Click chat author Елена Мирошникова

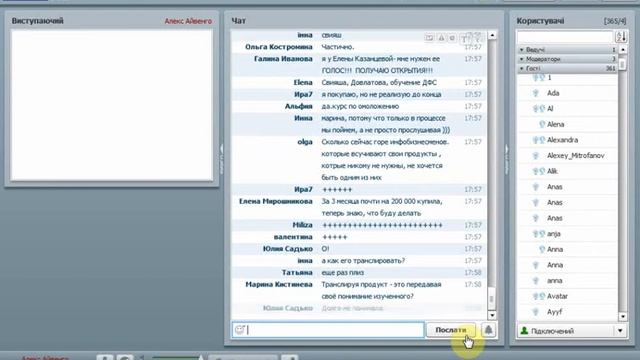click(276, 201)
